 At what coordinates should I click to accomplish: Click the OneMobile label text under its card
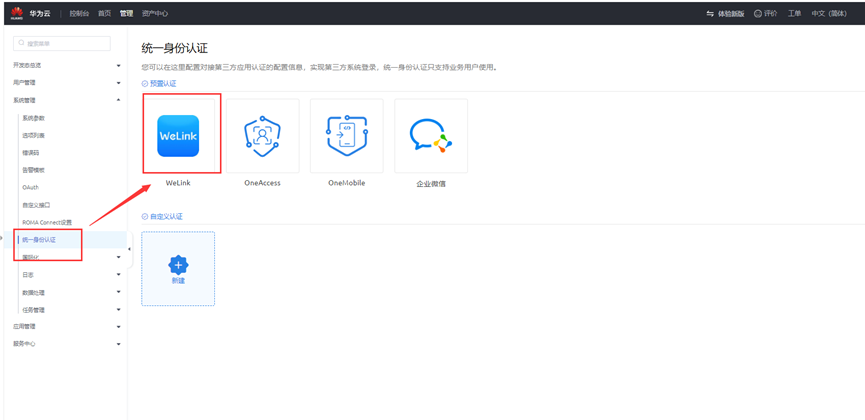(x=346, y=183)
